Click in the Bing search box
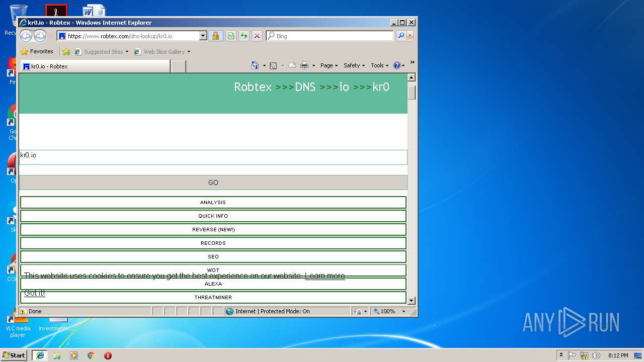The image size is (644, 362). [330, 36]
